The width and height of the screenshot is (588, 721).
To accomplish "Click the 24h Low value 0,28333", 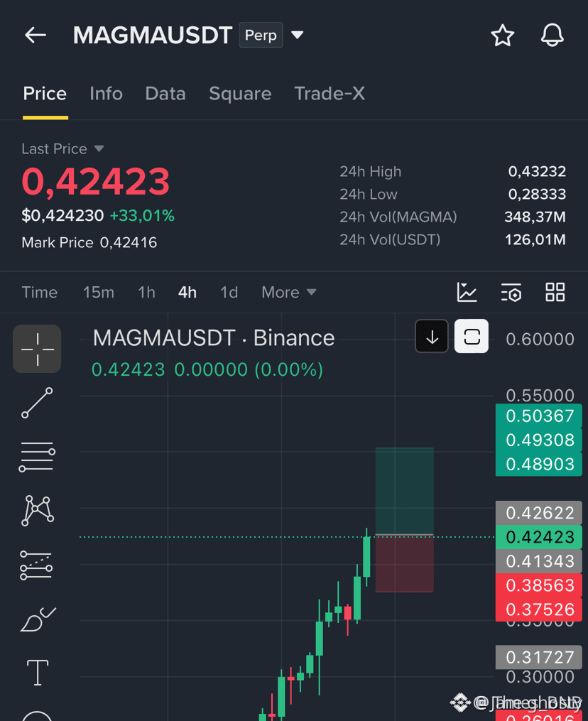I will point(537,194).
